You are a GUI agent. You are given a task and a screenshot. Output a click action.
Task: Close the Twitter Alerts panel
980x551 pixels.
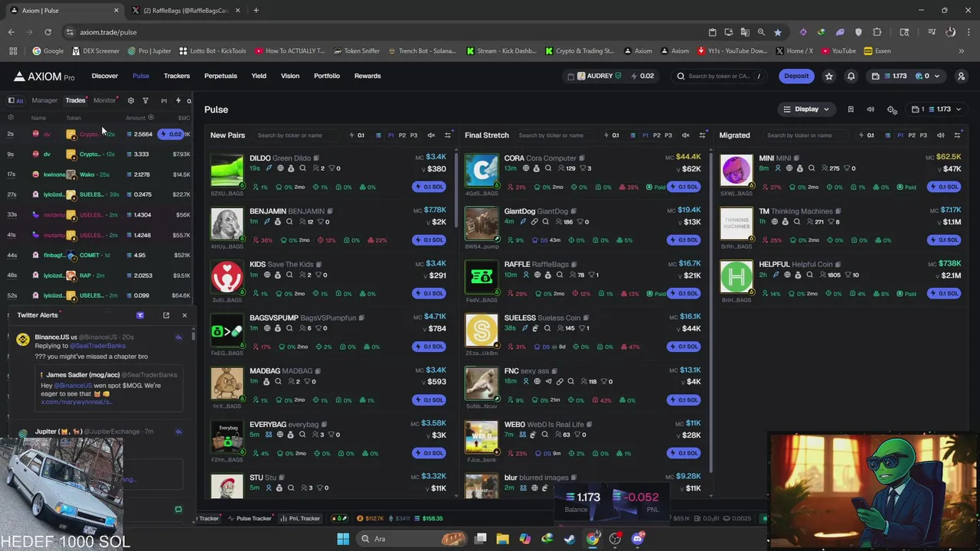click(185, 315)
